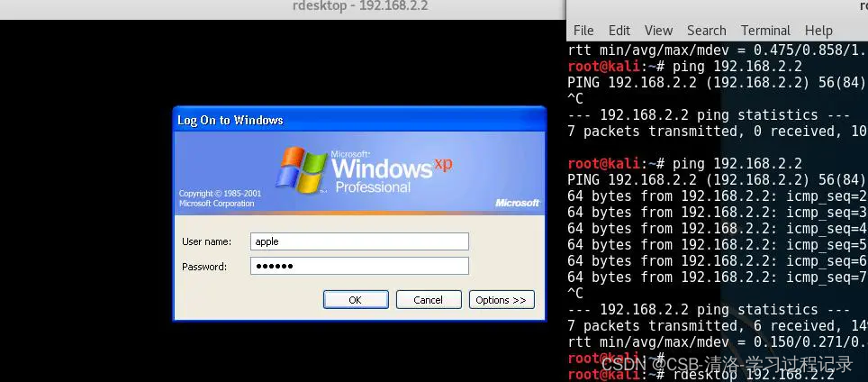The width and height of the screenshot is (868, 382).
Task: Click the Microsoft logo in the banner
Action: point(517,203)
